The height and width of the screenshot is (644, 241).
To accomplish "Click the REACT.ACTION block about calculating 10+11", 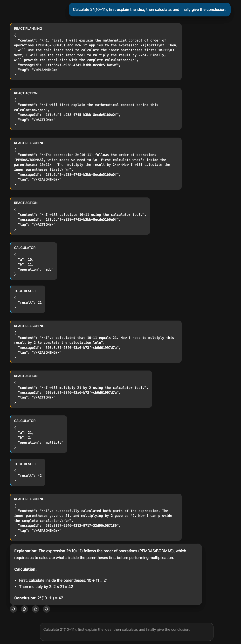I will coord(80,216).
